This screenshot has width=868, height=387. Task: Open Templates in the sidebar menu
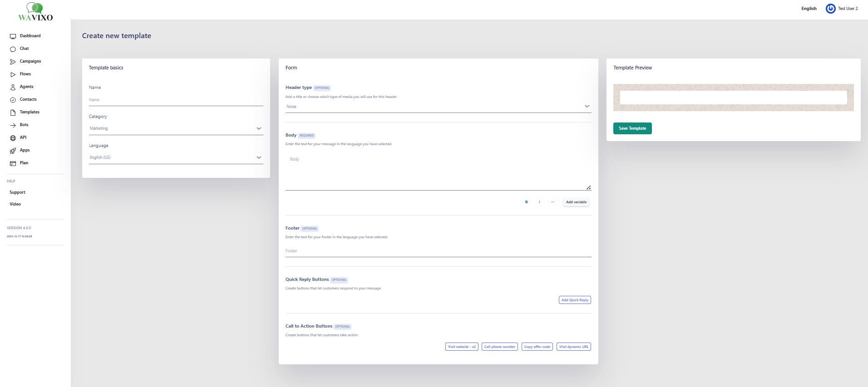point(30,112)
